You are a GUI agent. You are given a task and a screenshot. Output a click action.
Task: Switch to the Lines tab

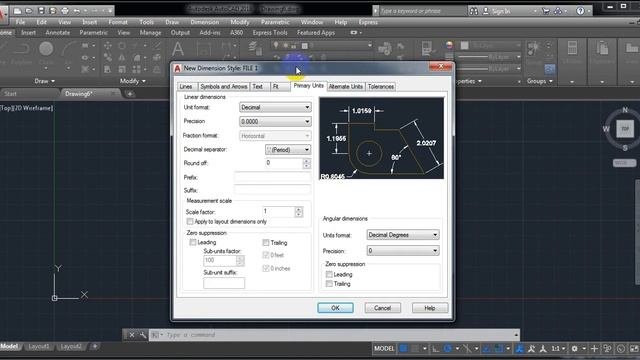coord(186,87)
